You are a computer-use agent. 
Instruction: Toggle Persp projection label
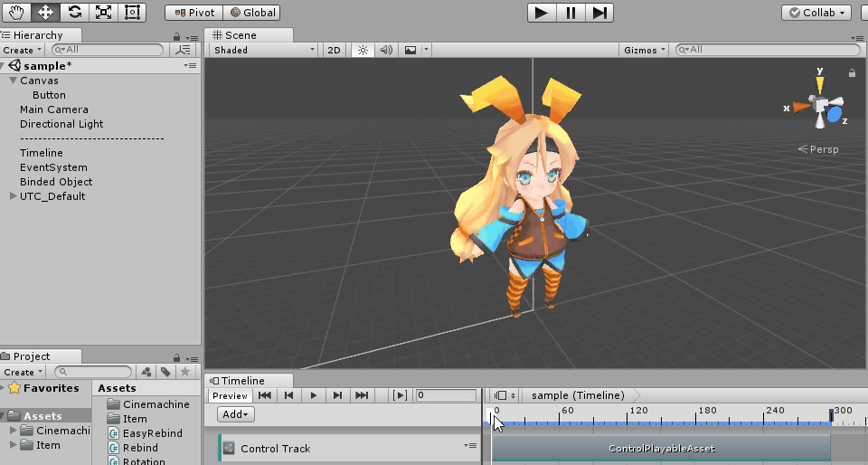pyautogui.click(x=818, y=149)
